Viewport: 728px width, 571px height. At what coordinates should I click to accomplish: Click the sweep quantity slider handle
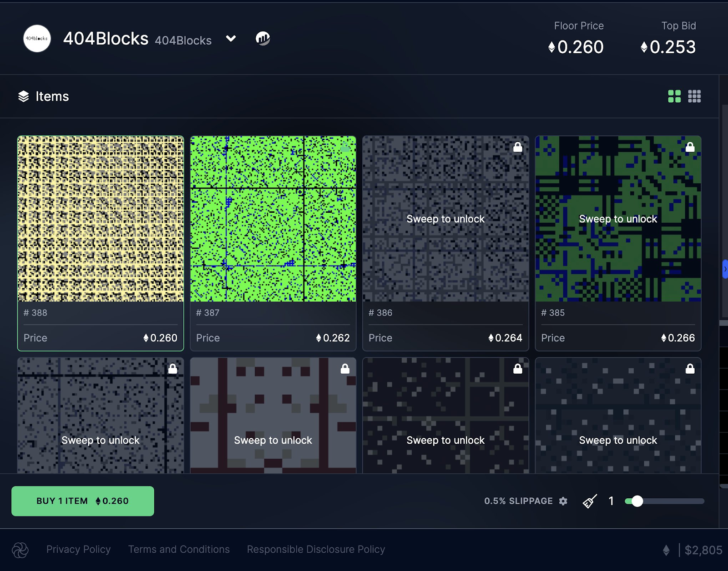[x=637, y=501]
